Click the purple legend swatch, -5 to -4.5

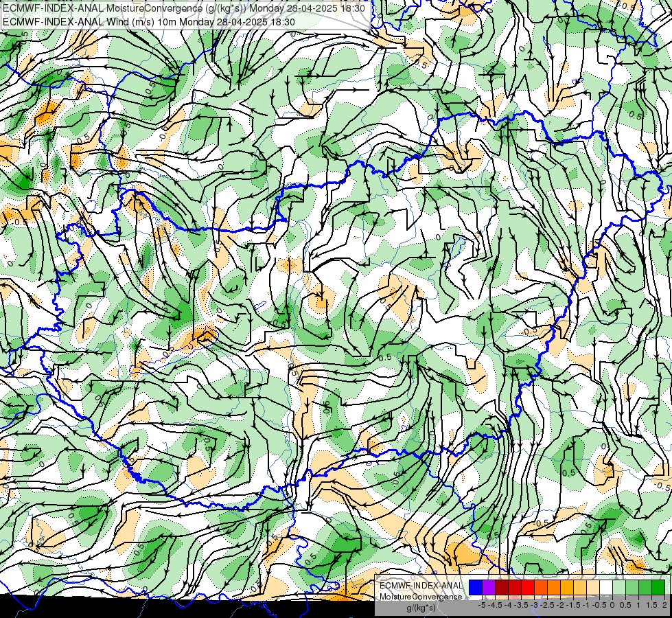(x=489, y=588)
